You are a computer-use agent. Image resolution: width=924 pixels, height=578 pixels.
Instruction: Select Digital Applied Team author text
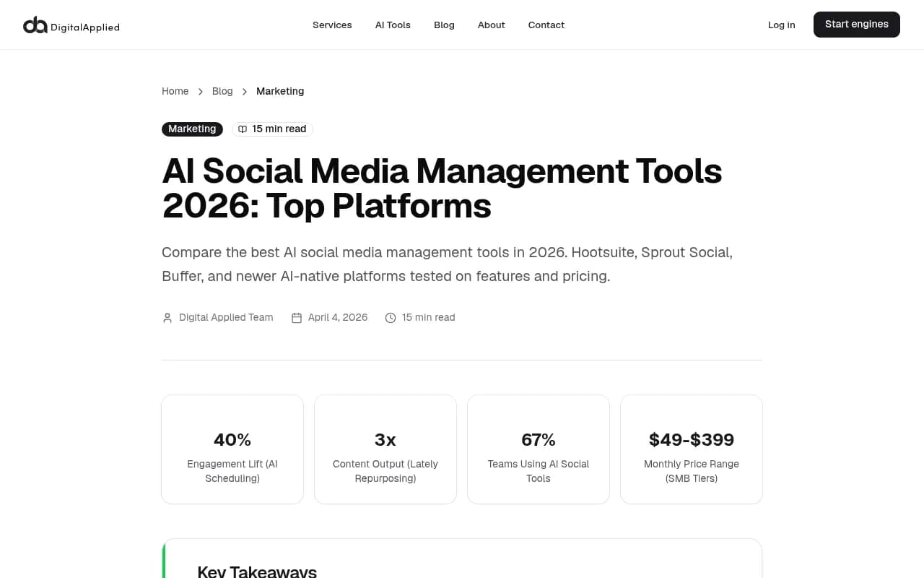(226, 317)
